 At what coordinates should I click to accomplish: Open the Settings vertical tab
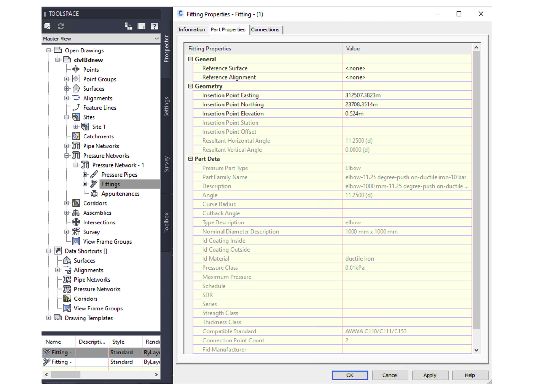(x=166, y=107)
